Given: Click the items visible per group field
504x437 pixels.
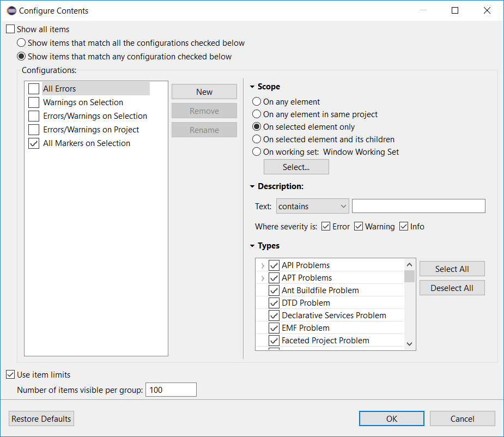Looking at the screenshot, I should tap(171, 390).
